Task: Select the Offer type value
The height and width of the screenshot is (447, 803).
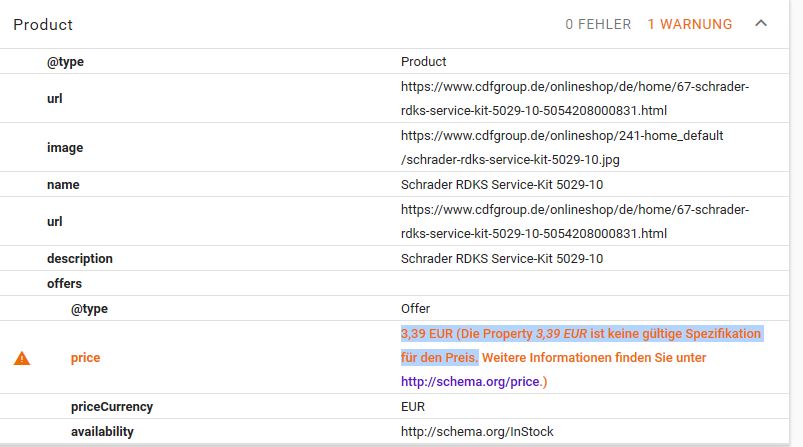Action: coord(415,309)
